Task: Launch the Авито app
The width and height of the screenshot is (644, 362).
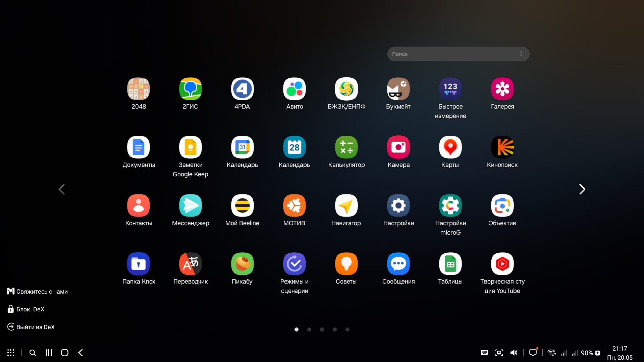Action: pyautogui.click(x=294, y=89)
